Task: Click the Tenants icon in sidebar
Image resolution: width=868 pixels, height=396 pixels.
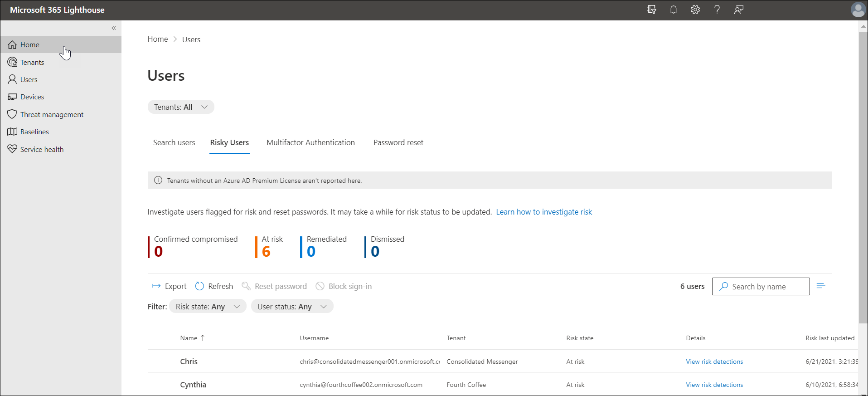Action: tap(12, 62)
